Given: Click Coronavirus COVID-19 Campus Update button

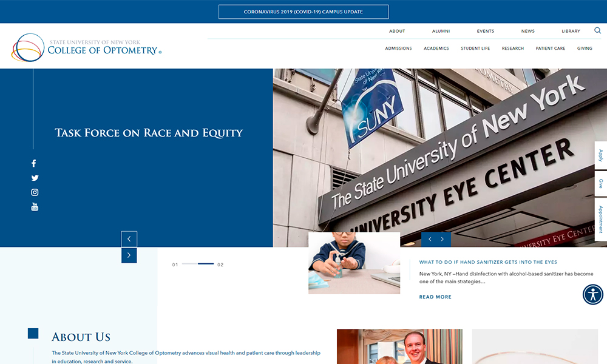Looking at the screenshot, I should (x=303, y=12).
